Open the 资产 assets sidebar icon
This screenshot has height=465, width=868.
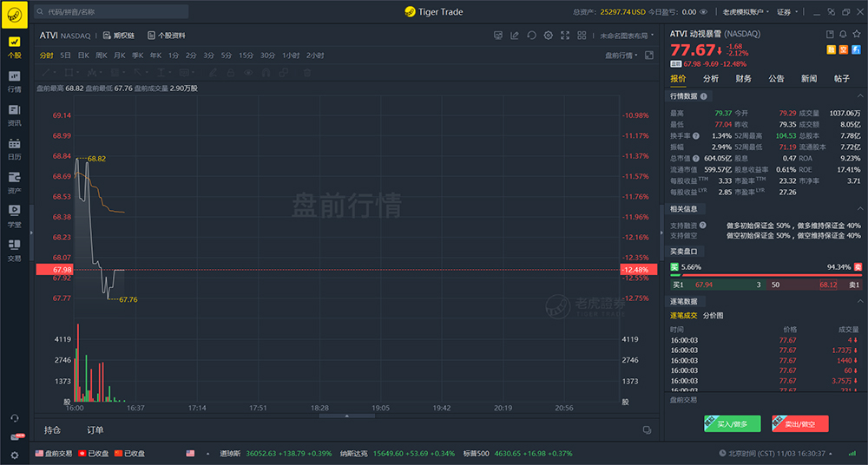(15, 182)
